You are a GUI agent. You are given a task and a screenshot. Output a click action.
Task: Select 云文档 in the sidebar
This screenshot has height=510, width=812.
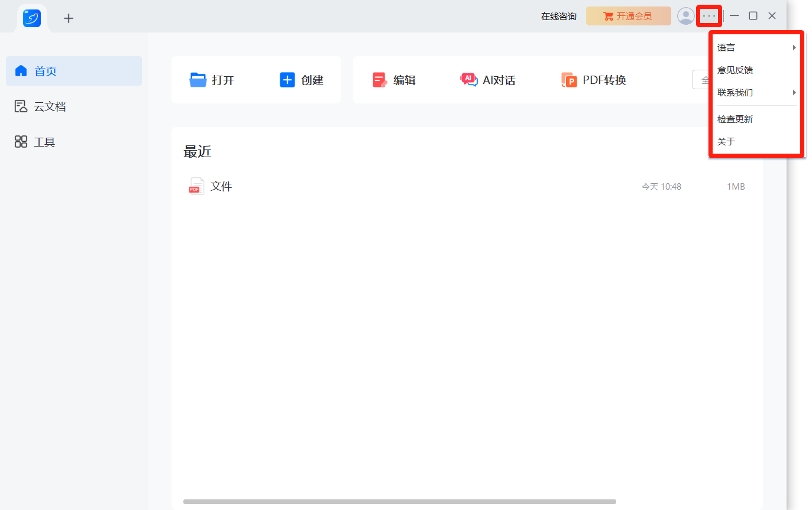click(74, 106)
